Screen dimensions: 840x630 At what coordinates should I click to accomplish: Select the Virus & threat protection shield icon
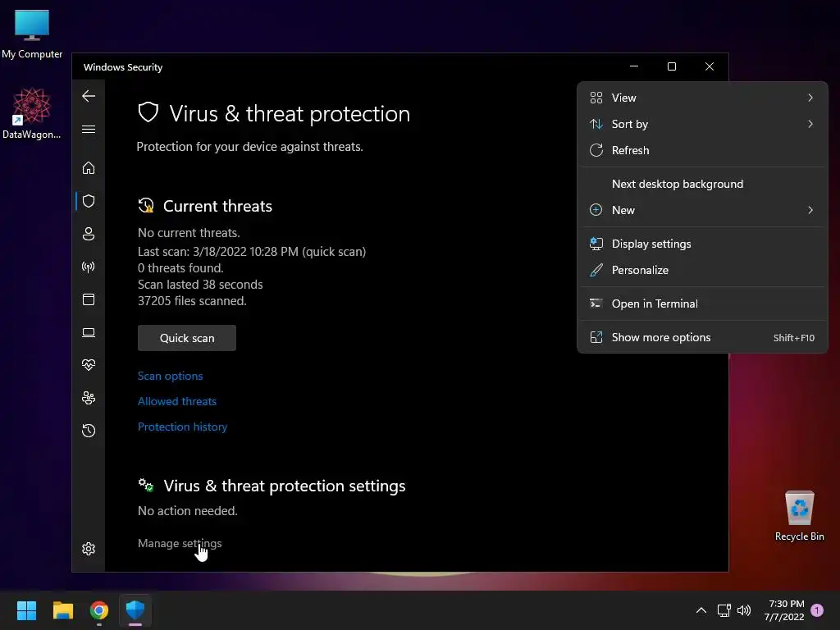(89, 201)
